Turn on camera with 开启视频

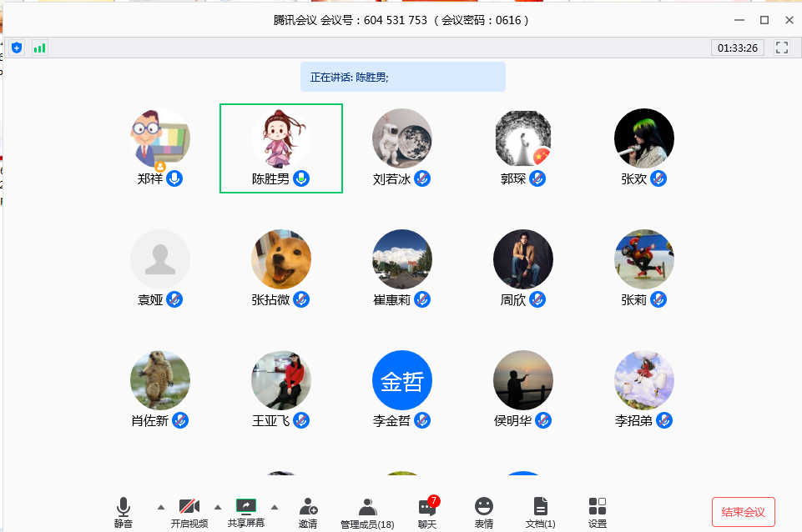189,513
